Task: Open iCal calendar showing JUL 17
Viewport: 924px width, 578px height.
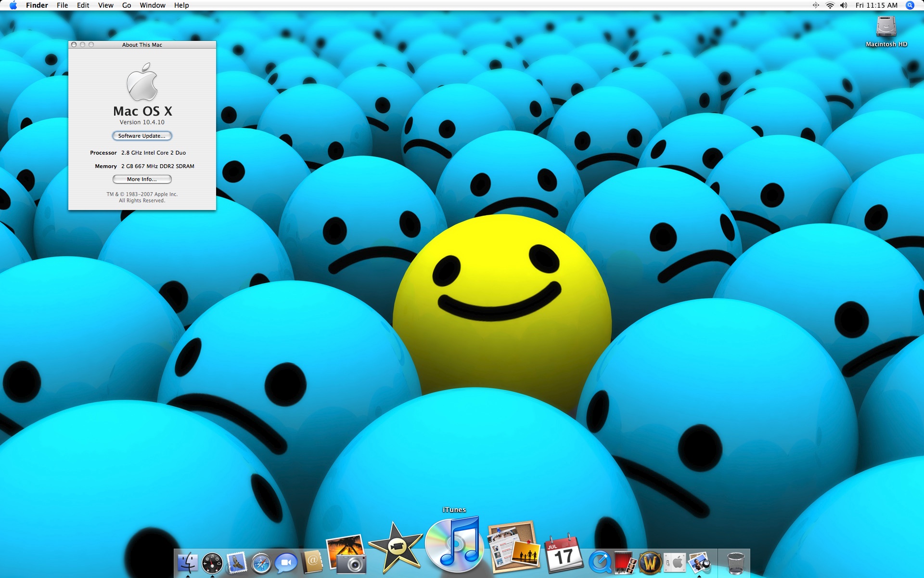Action: pyautogui.click(x=563, y=553)
